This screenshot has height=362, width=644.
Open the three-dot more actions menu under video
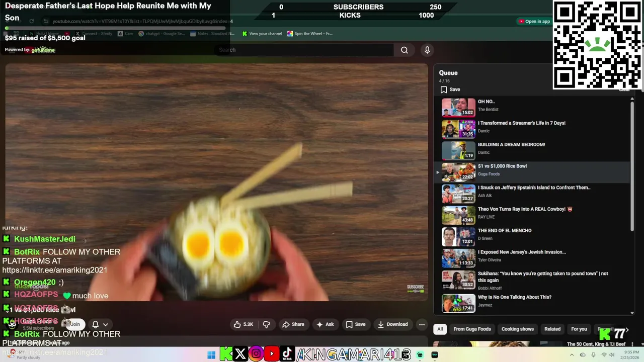click(422, 324)
